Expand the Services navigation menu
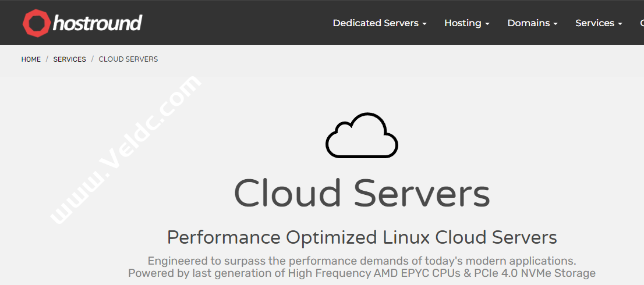644x285 pixels. pos(599,23)
